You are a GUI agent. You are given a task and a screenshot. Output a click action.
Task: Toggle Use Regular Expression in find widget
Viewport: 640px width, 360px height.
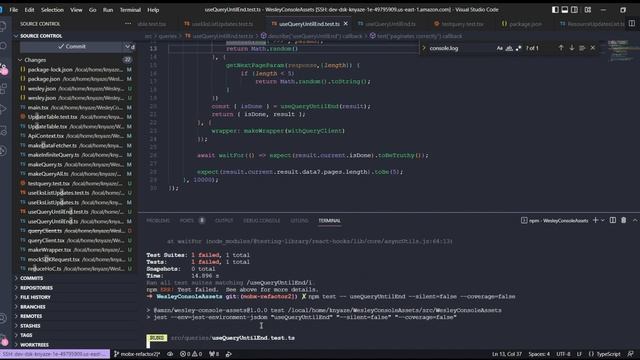(x=518, y=48)
